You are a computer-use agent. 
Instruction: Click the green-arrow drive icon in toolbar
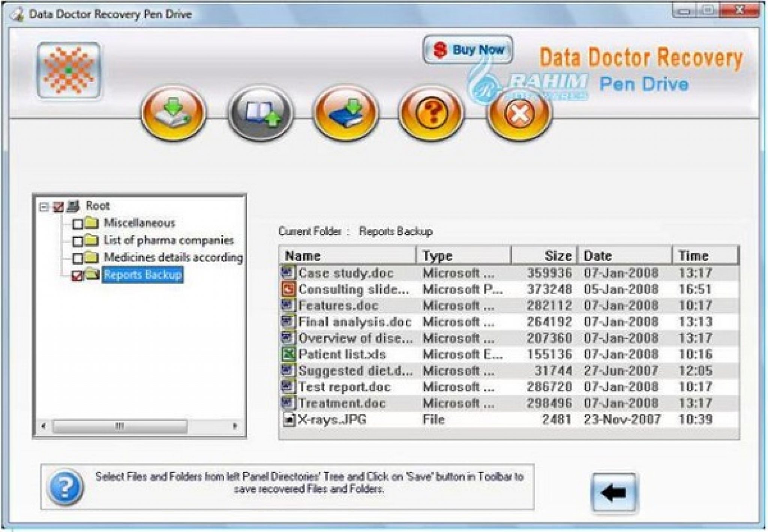[173, 113]
